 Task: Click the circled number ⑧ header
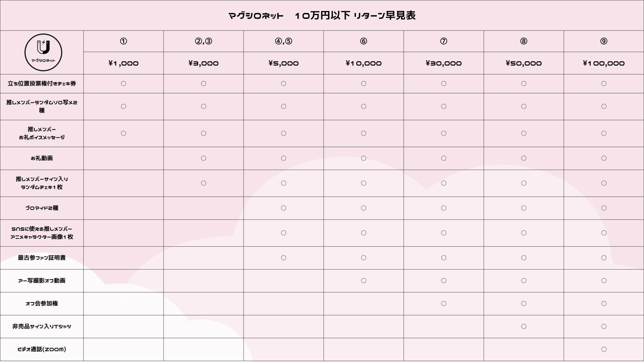(x=524, y=41)
